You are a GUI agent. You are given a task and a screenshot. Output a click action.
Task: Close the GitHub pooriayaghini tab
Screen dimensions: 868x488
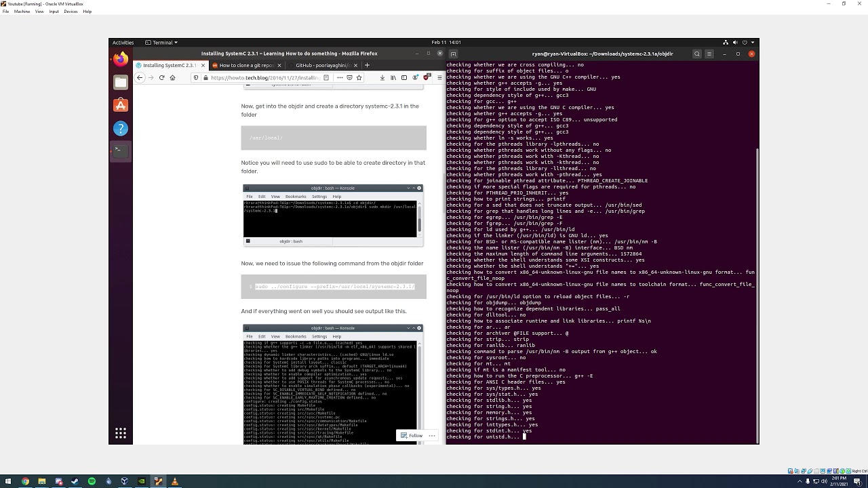click(355, 65)
